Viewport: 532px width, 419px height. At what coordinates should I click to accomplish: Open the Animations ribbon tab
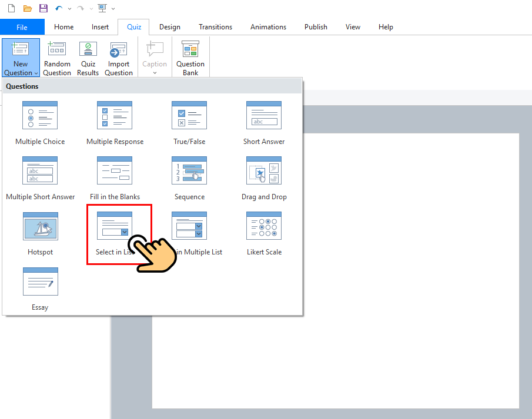(x=269, y=27)
